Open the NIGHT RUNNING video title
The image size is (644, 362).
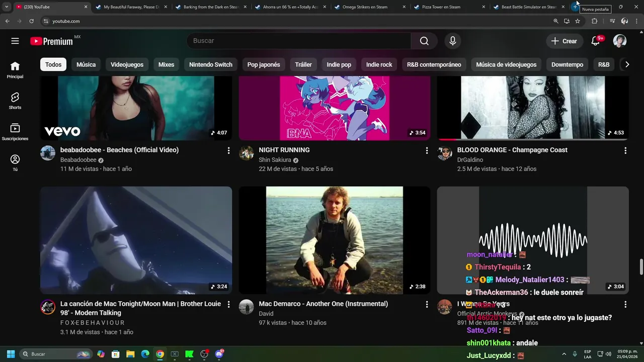(x=284, y=150)
